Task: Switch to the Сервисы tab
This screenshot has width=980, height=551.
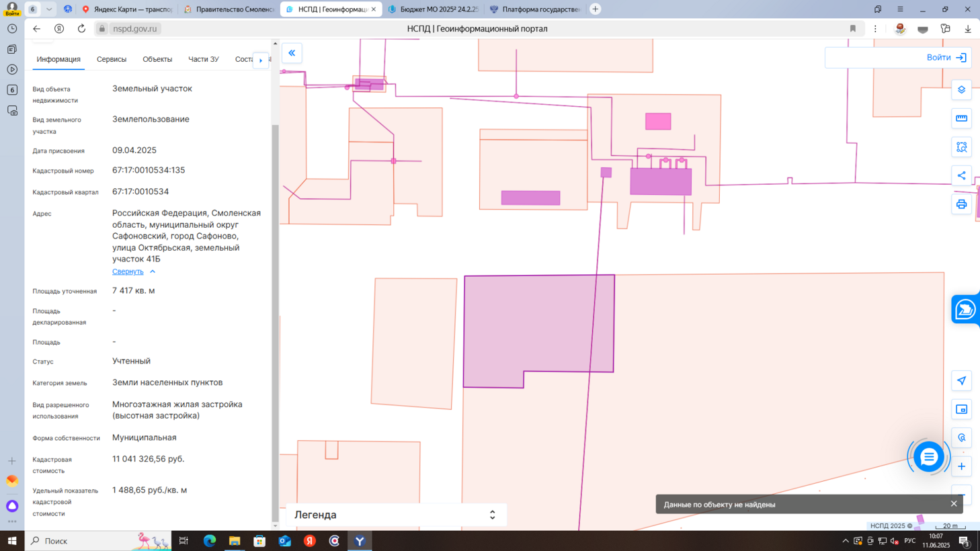Action: (112, 59)
